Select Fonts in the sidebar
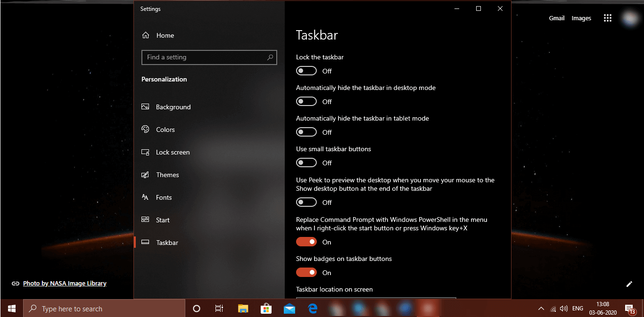This screenshot has height=317, width=644. [x=164, y=197]
